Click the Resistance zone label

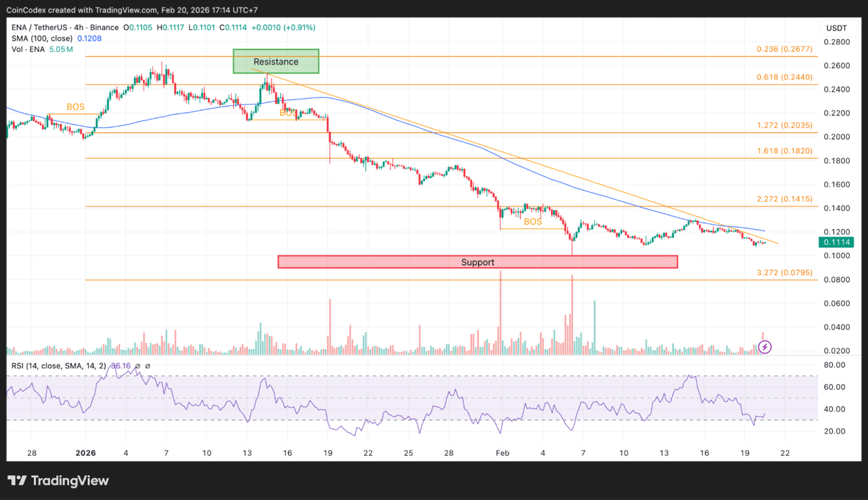coord(276,62)
